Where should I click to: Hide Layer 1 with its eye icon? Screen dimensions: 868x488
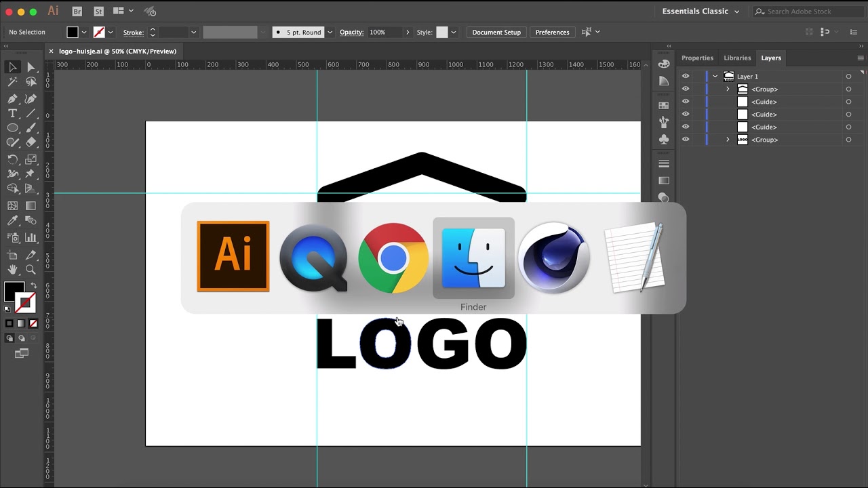tap(686, 77)
